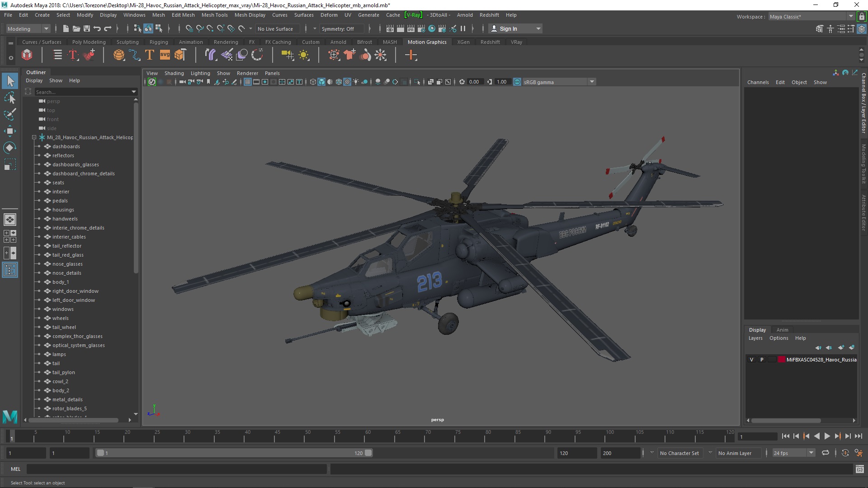Click the Outliner Search field
868x488 pixels.
click(82, 92)
